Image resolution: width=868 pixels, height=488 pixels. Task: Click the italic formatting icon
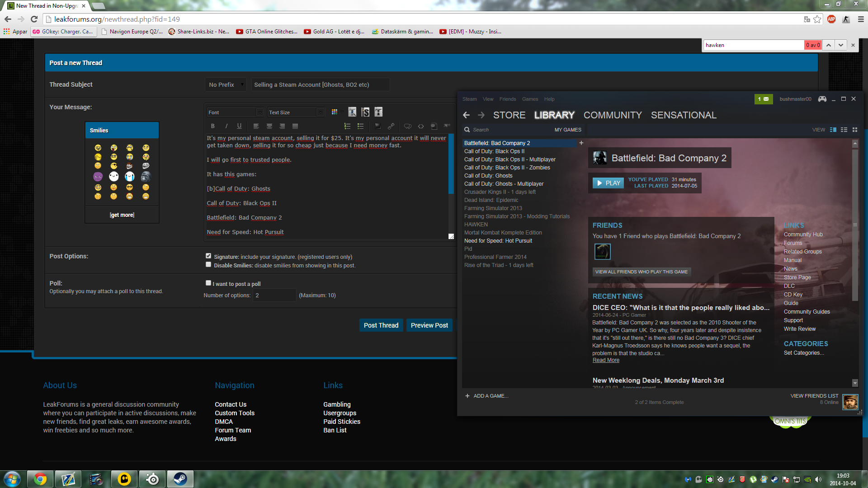click(x=226, y=126)
